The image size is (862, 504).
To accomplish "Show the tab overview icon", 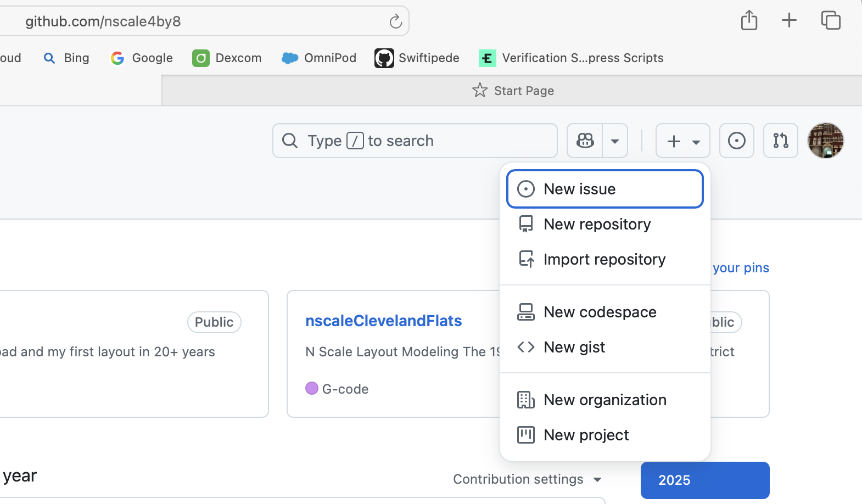I will tap(831, 20).
